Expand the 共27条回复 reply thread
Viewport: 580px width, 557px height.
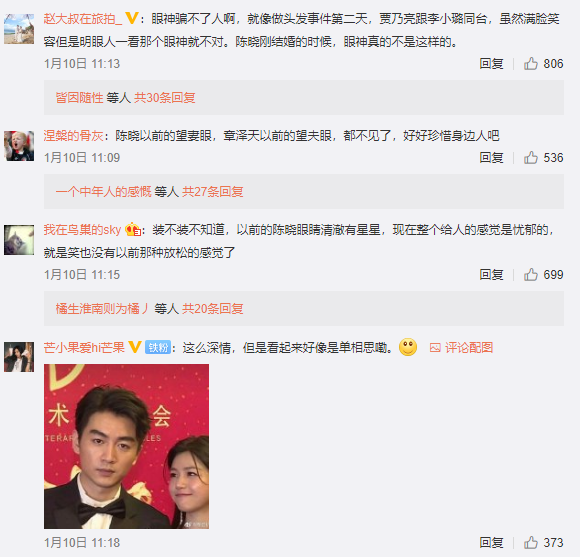pos(213,192)
